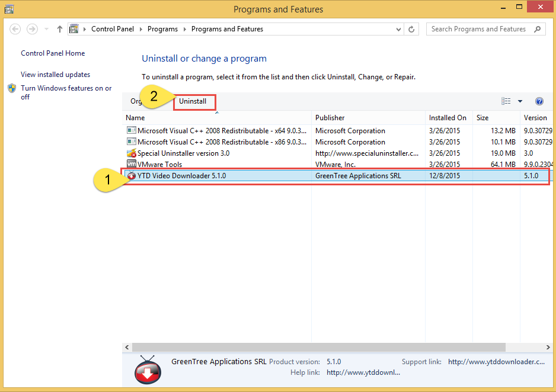This screenshot has width=556, height=392.
Task: Open the recent locations dropdown arrow
Action: (x=46, y=29)
